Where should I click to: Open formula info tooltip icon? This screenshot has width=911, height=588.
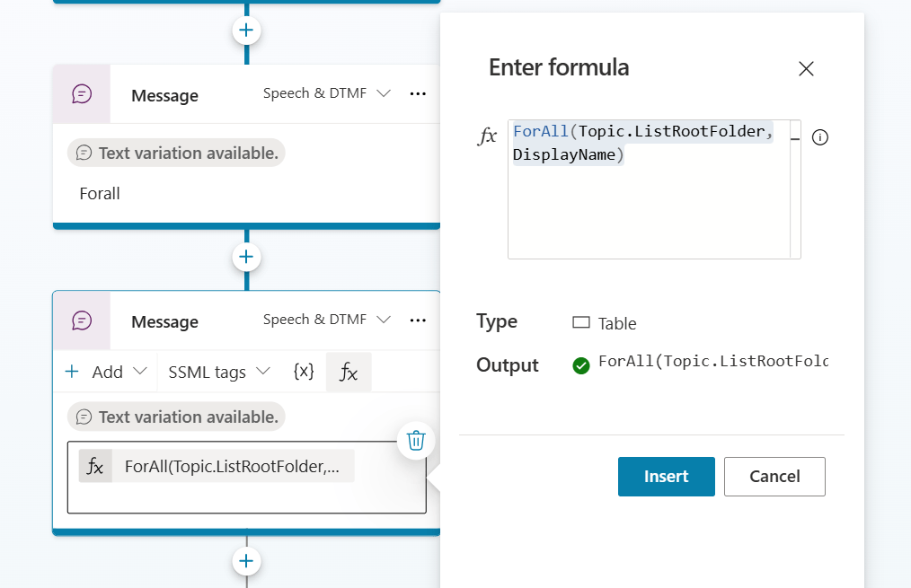click(819, 137)
